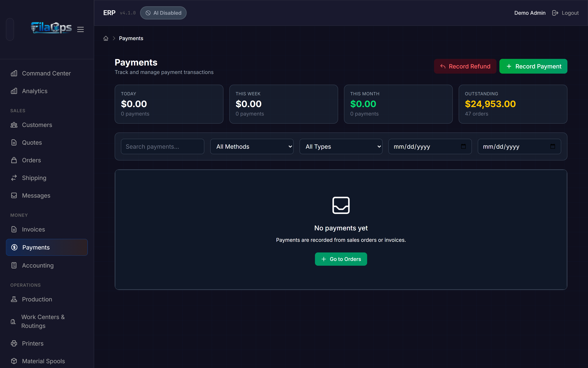Image resolution: width=588 pixels, height=368 pixels.
Task: Click the Printers icon
Action: click(14, 343)
